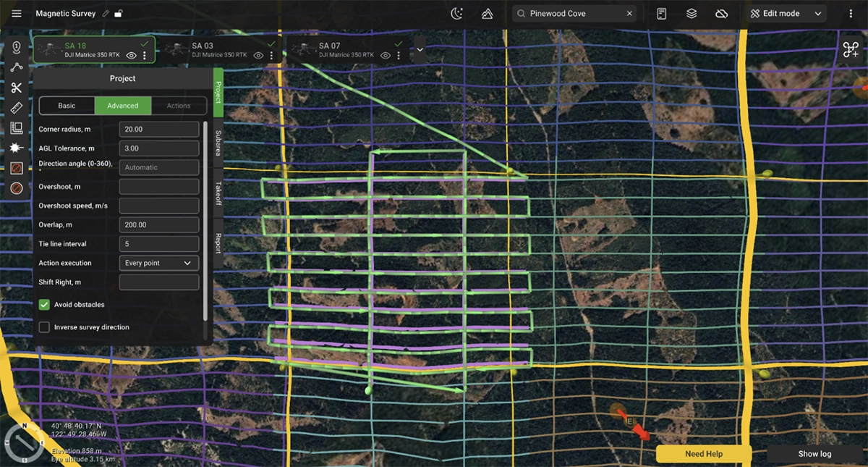The image size is (868, 467).
Task: Click the cloud offline sync icon
Action: [721, 14]
